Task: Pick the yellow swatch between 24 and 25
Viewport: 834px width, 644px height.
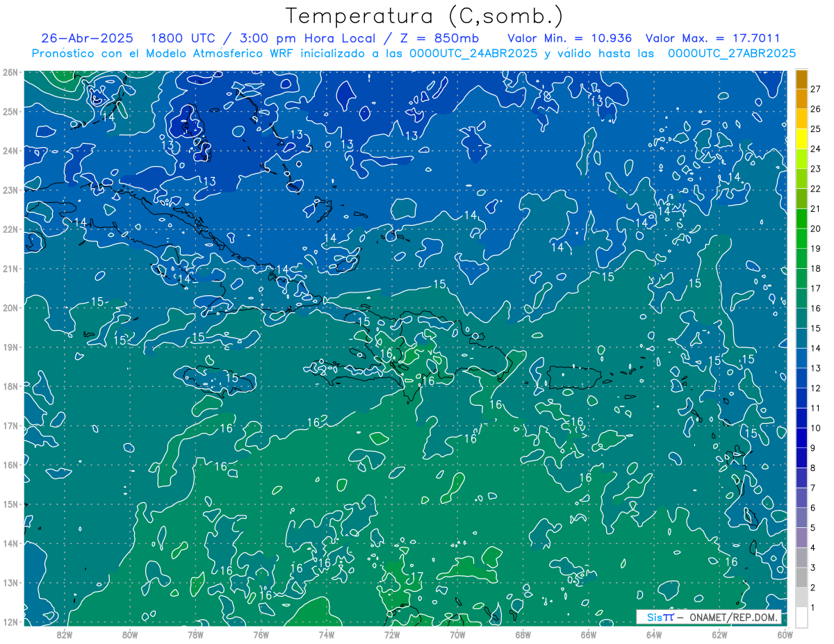Action: pos(801,140)
